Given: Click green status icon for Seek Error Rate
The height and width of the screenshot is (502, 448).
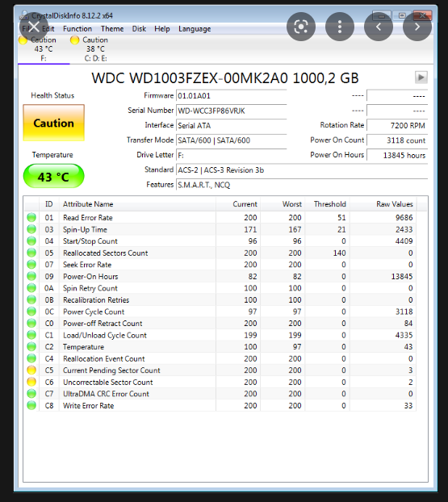Looking at the screenshot, I should pyautogui.click(x=31, y=265).
